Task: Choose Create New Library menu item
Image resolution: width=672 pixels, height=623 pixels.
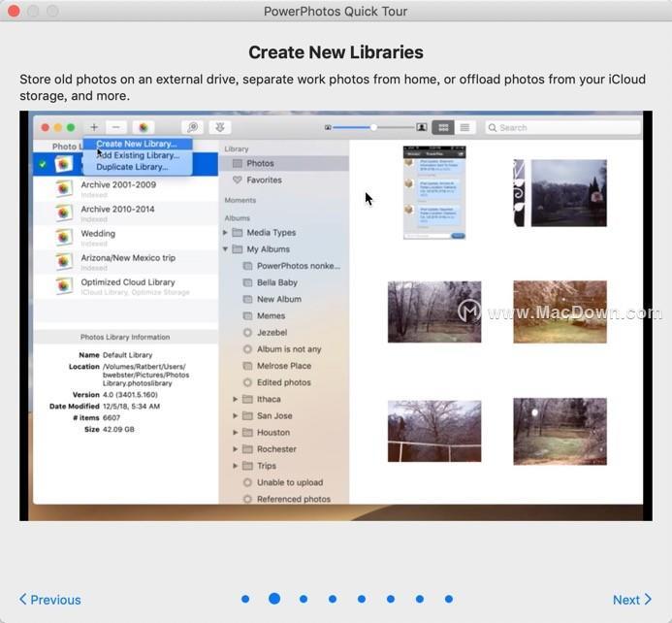Action: [x=137, y=144]
